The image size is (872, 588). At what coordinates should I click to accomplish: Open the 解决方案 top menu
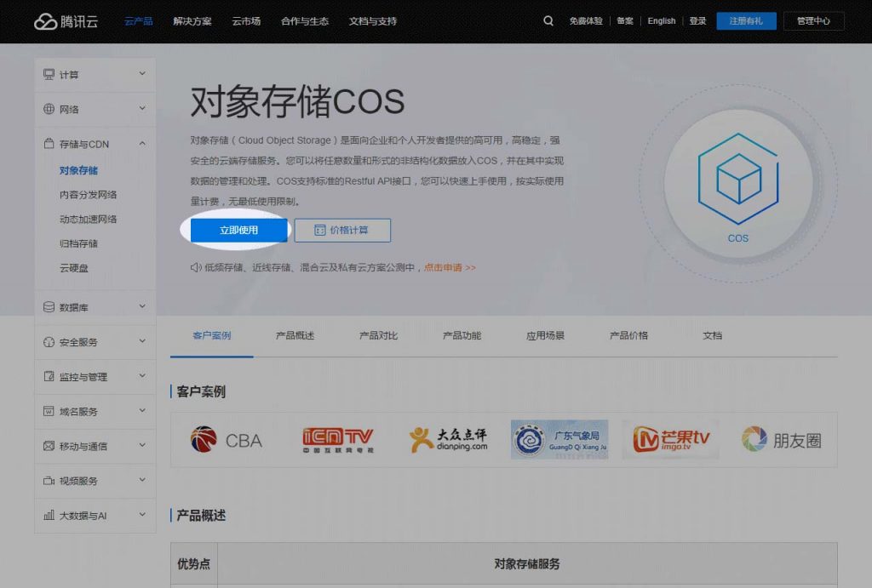click(x=192, y=21)
